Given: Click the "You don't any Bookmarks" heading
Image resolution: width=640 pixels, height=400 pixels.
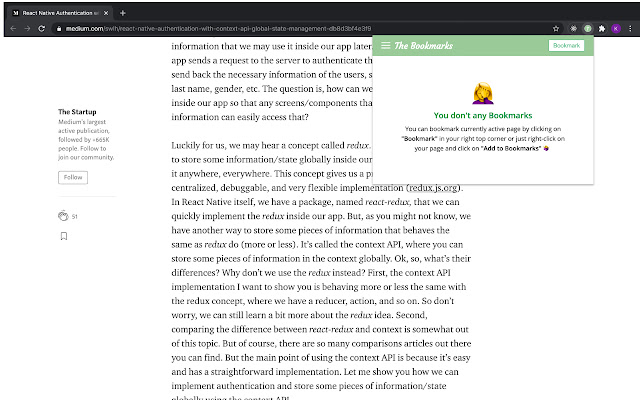Looking at the screenshot, I should pos(483,115).
